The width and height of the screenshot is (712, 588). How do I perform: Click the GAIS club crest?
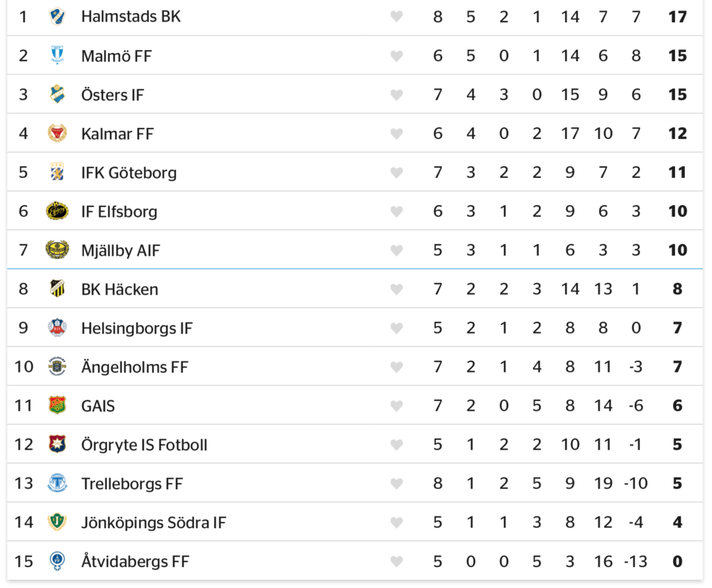[57, 406]
